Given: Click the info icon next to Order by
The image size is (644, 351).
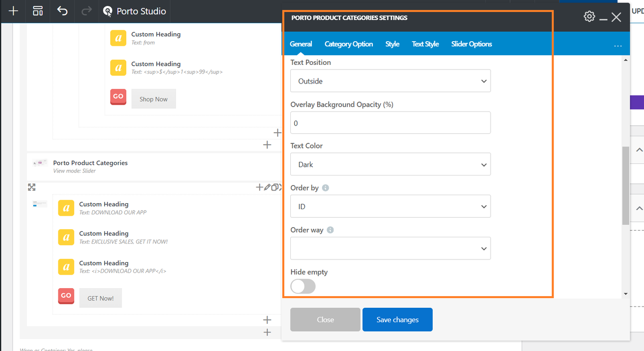Looking at the screenshot, I should [x=326, y=188].
